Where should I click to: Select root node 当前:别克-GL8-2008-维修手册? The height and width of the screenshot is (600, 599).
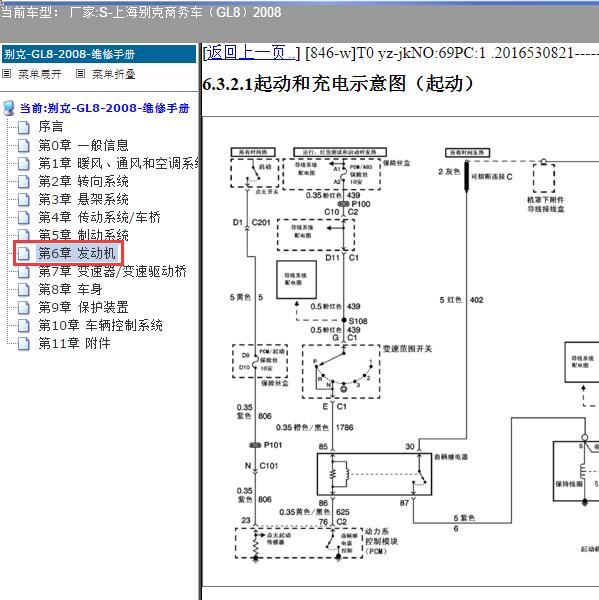pos(104,108)
